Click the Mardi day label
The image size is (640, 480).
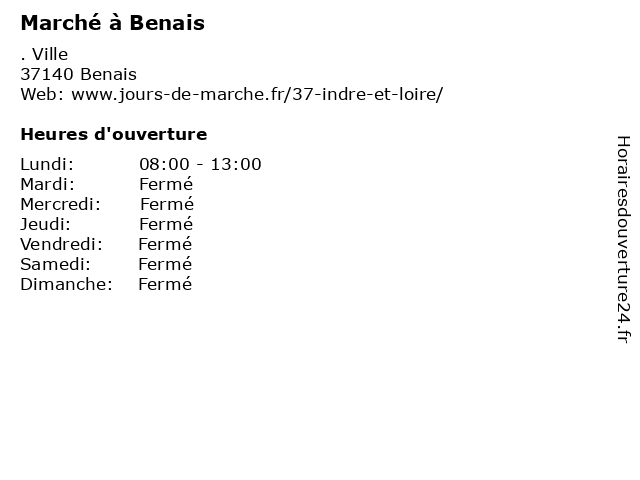[x=48, y=184]
